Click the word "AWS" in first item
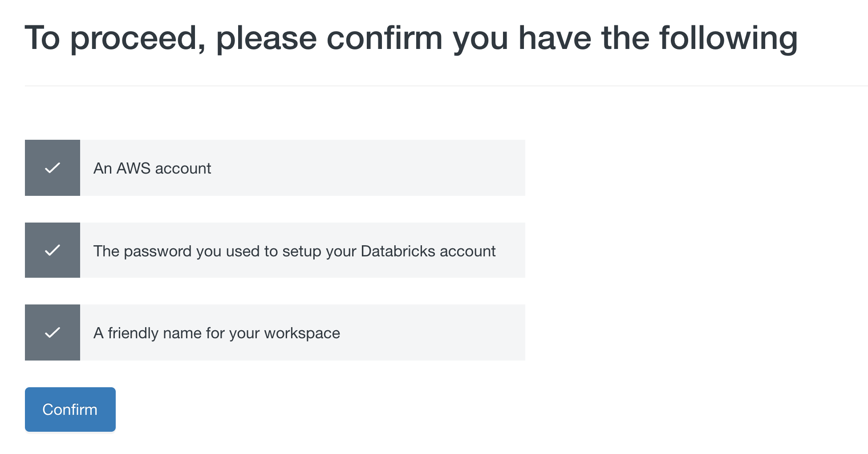This screenshot has height=454, width=868. pos(134,169)
